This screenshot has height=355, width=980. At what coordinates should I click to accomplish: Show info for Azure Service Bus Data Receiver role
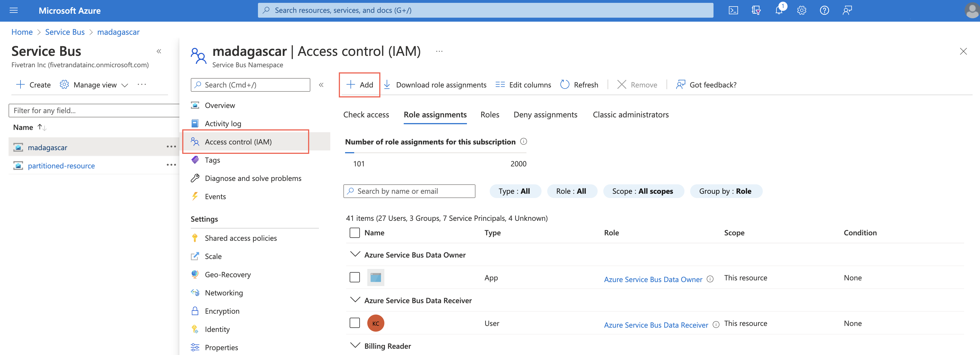coord(716,325)
